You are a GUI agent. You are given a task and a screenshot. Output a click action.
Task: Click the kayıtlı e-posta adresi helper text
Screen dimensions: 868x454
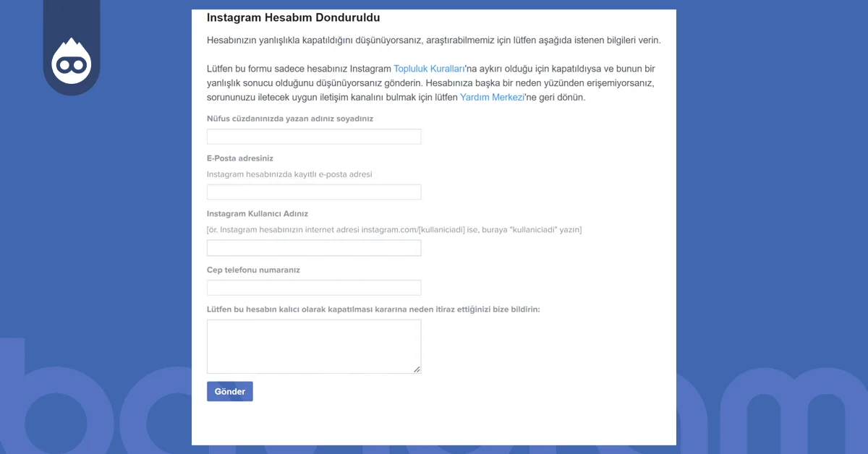(289, 174)
